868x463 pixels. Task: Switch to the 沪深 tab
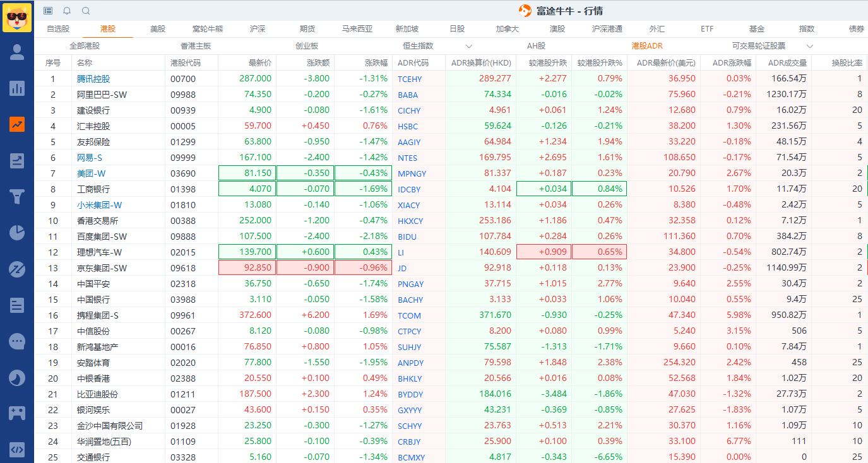(258, 29)
